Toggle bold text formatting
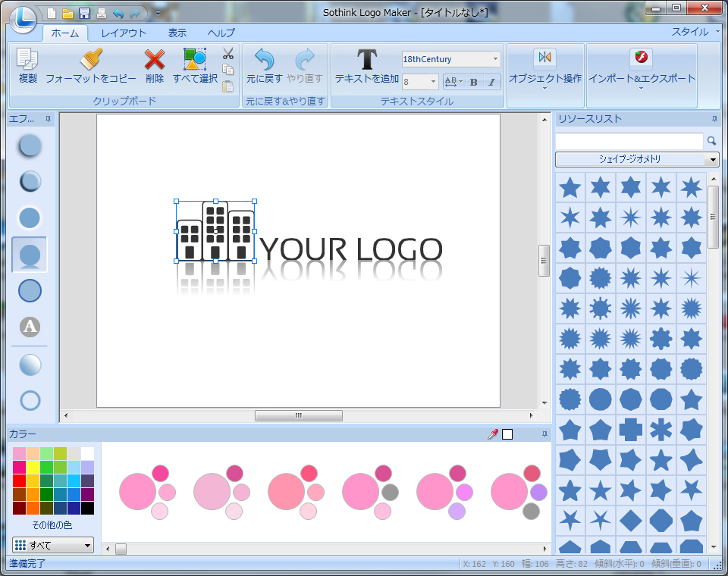 tap(473, 82)
